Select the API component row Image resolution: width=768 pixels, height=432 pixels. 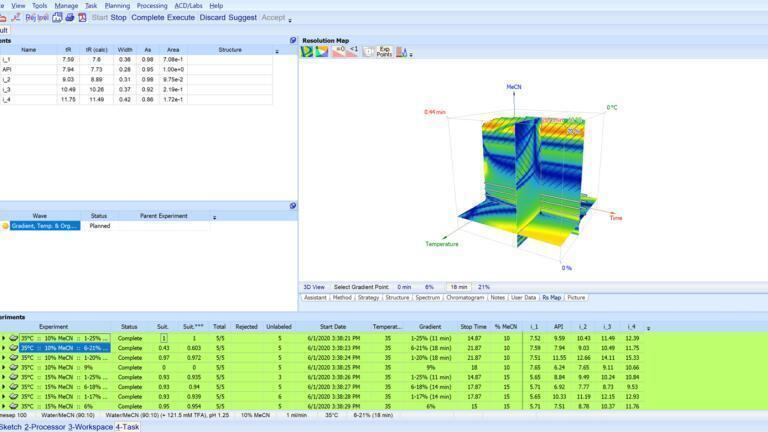[x=136, y=70]
